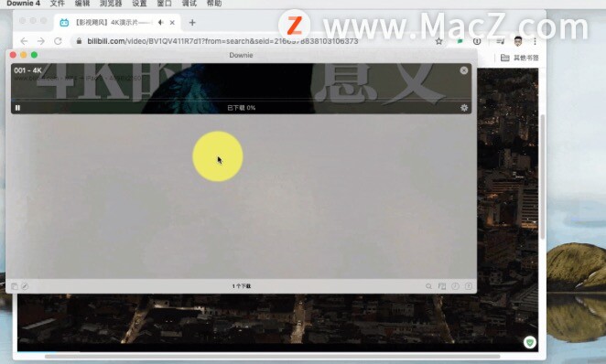This screenshot has height=364, width=606.
Task: Click the lock icon in the address bar
Action: coord(79,41)
